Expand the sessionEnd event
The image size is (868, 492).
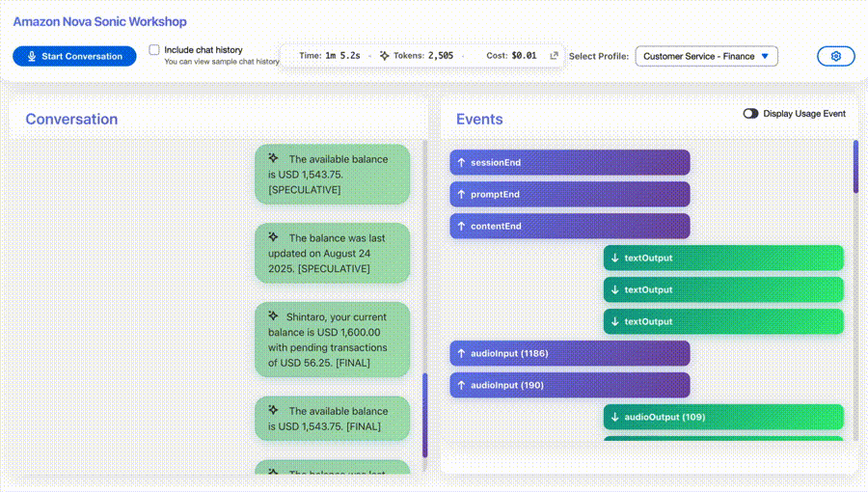(x=570, y=162)
